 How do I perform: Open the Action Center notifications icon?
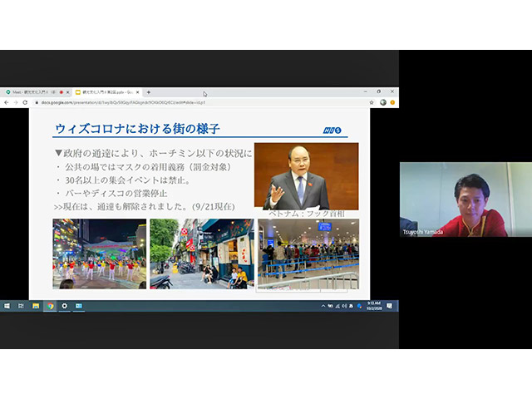[x=389, y=306]
